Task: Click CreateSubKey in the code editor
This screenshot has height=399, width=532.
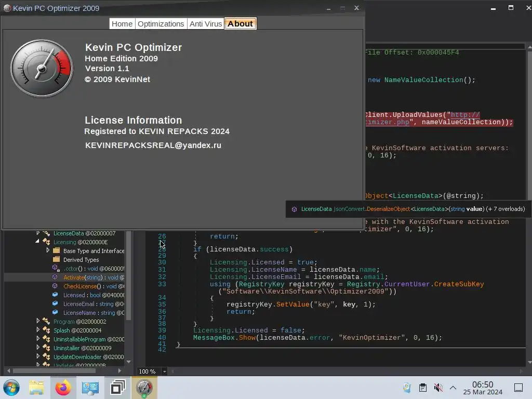Action: coord(459,284)
